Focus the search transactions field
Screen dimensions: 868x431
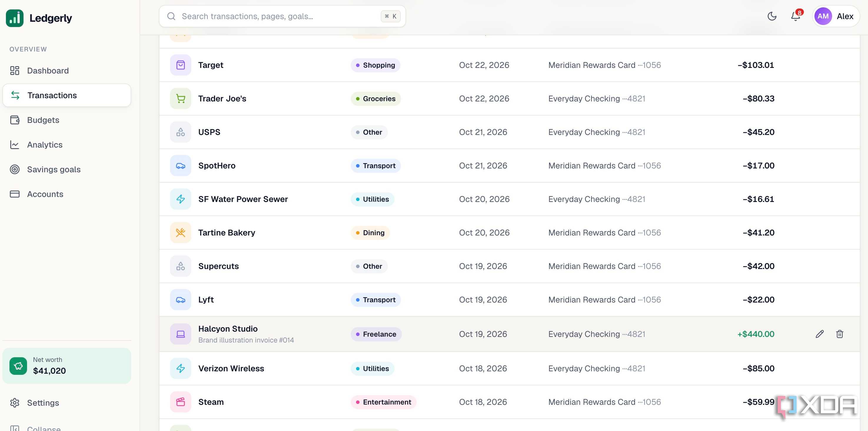coord(282,16)
